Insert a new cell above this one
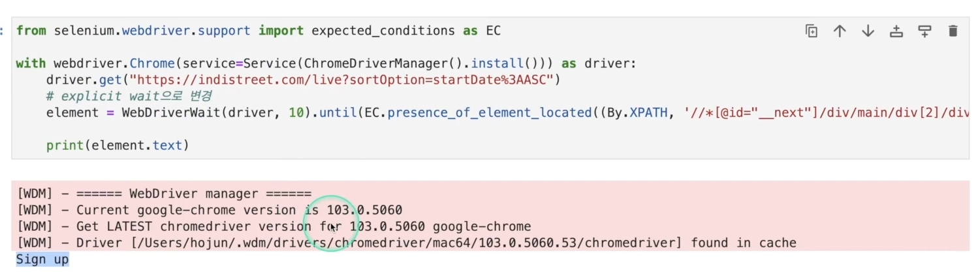Image resolution: width=980 pixels, height=276 pixels. pos(896,31)
